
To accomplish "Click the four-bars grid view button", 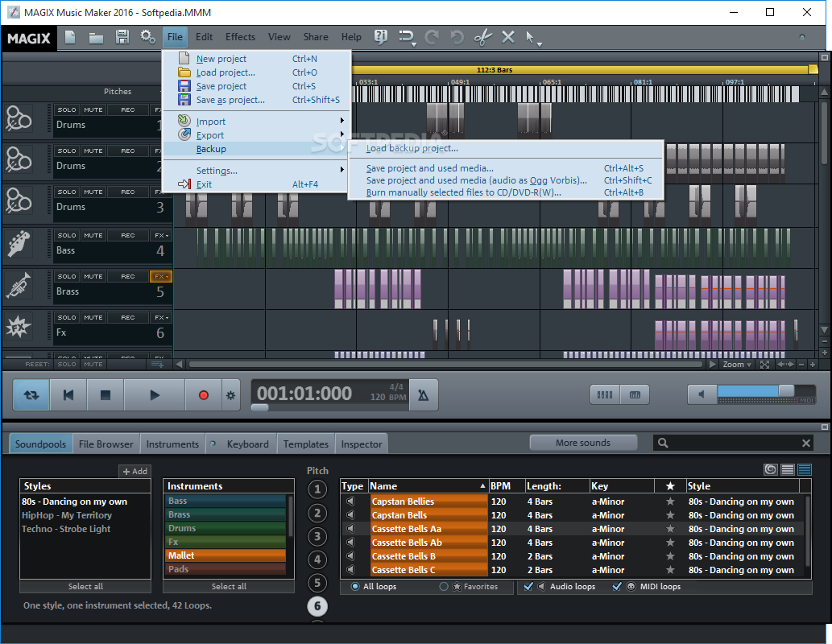I will (x=605, y=394).
